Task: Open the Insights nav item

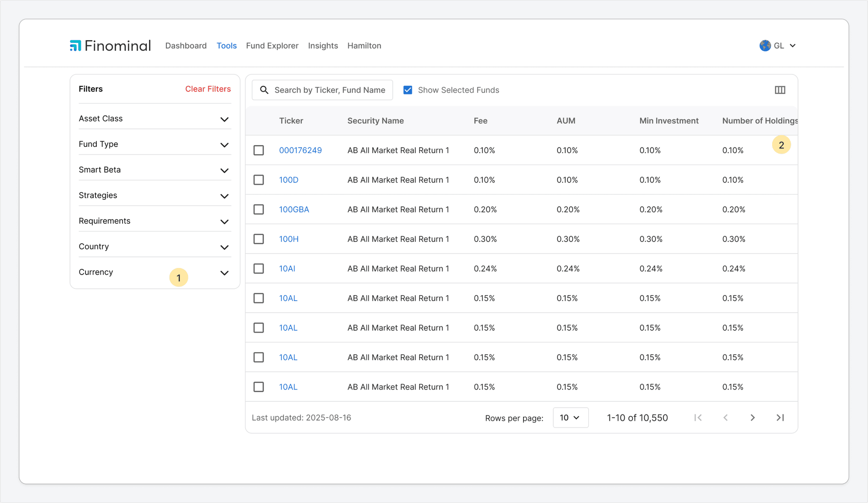Action: tap(323, 46)
